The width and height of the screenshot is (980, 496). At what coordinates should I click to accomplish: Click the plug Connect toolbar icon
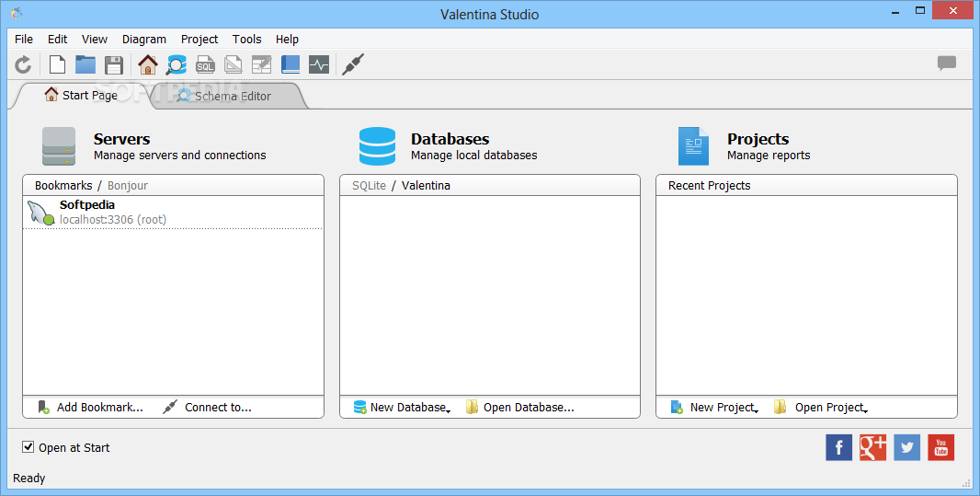353,64
